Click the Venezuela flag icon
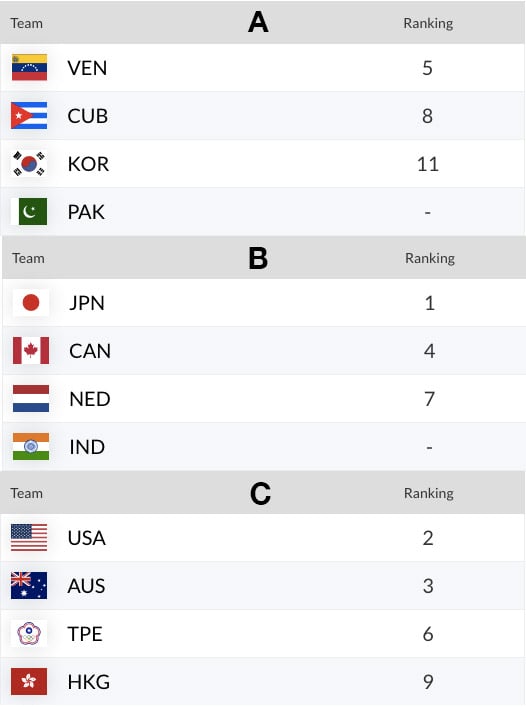The image size is (526, 707). pyautogui.click(x=29, y=68)
